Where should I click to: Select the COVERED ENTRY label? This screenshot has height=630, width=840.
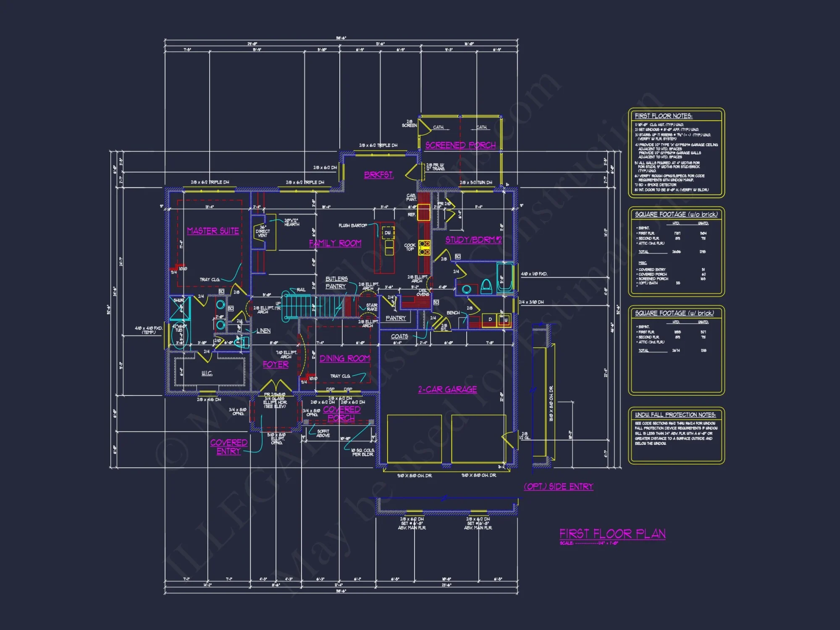[228, 447]
